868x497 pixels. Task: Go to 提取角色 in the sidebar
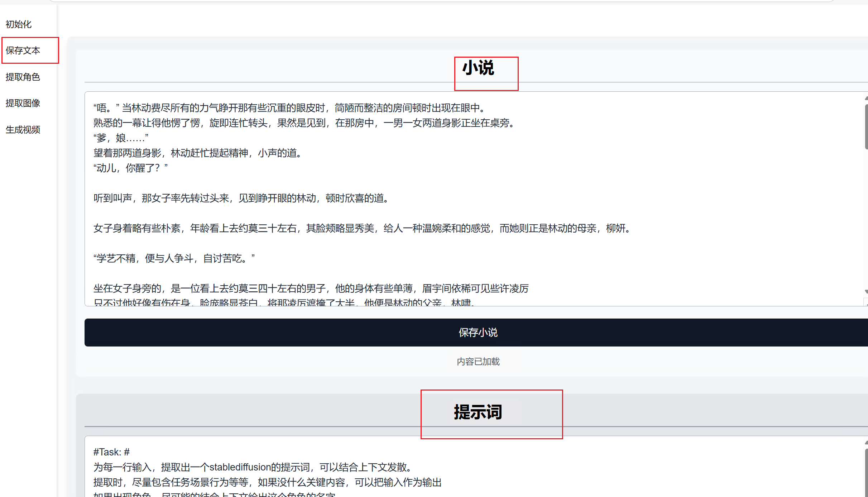tap(23, 77)
